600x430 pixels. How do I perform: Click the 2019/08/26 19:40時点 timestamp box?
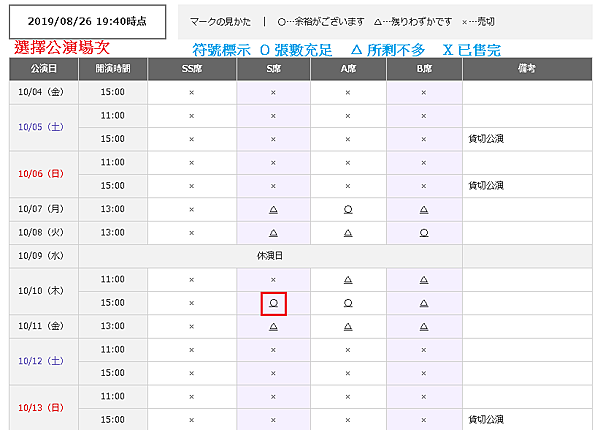(x=88, y=22)
